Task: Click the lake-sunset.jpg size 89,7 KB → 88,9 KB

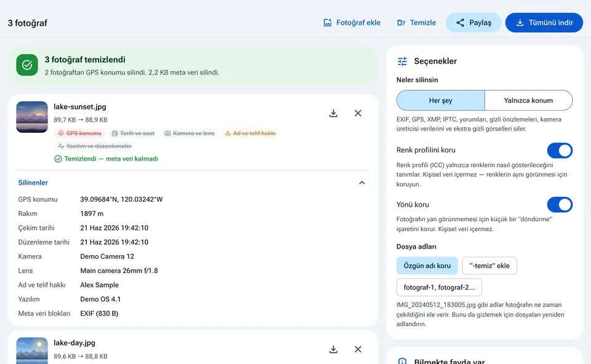Action: coord(80,120)
